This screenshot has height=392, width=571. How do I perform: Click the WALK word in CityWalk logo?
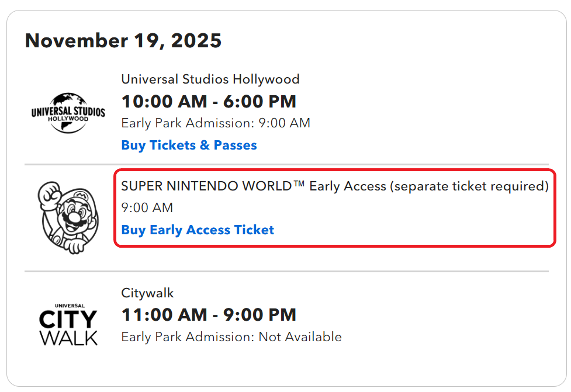pyautogui.click(x=68, y=338)
